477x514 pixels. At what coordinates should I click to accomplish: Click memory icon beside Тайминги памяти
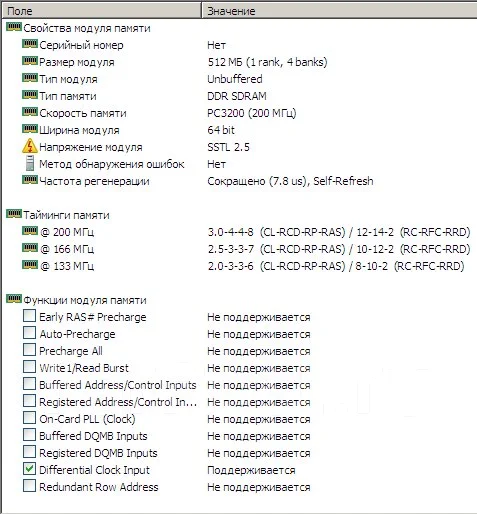click(14, 214)
